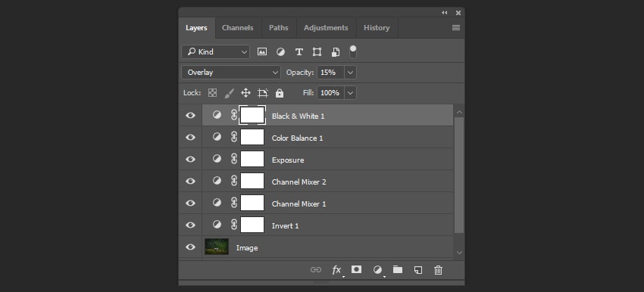This screenshot has width=644, height=292.
Task: Unlink mask on Exposure layer
Action: [234, 159]
